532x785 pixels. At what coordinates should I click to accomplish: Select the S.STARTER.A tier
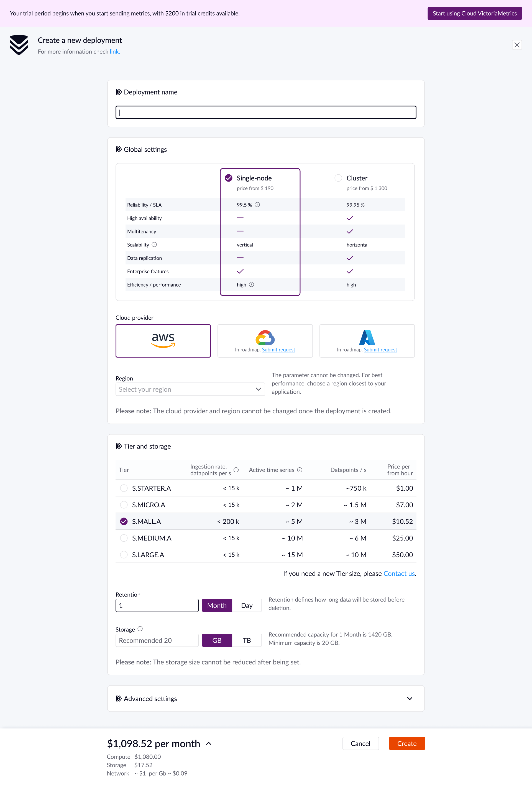pos(124,488)
